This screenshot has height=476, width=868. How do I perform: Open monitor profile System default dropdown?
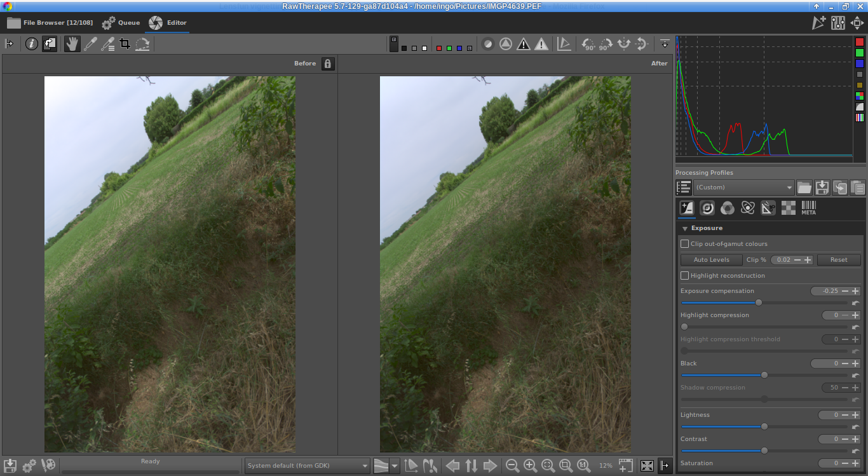coord(307,466)
